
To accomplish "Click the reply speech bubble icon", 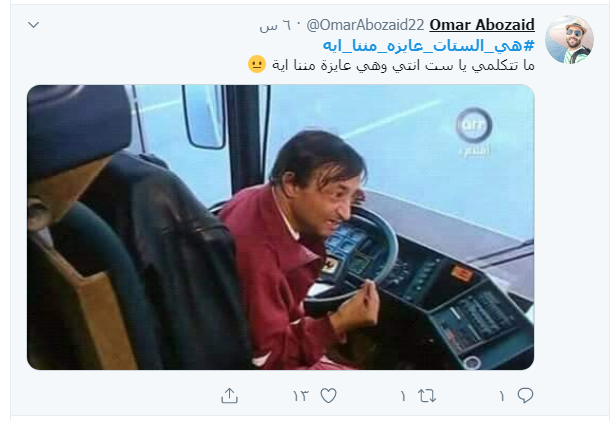I will (525, 395).
